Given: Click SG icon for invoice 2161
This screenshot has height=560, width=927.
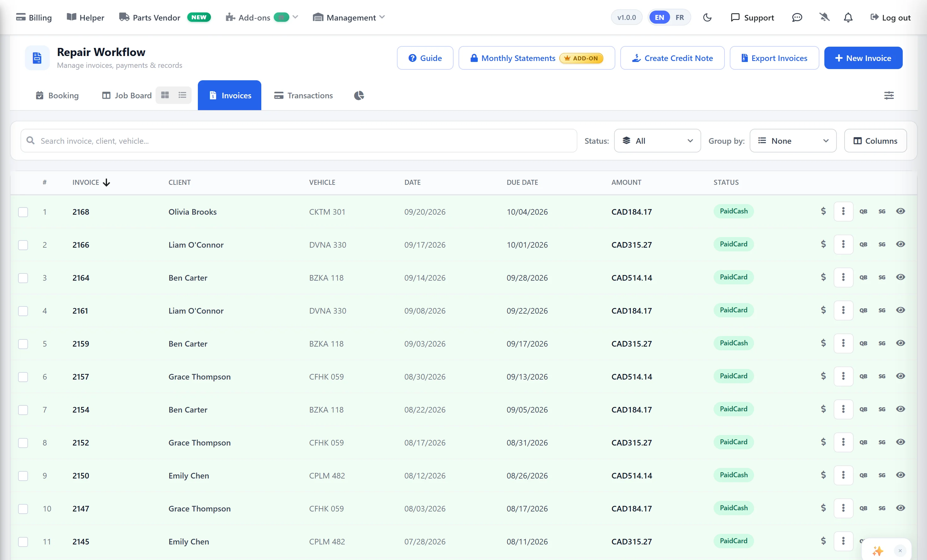Looking at the screenshot, I should point(882,310).
